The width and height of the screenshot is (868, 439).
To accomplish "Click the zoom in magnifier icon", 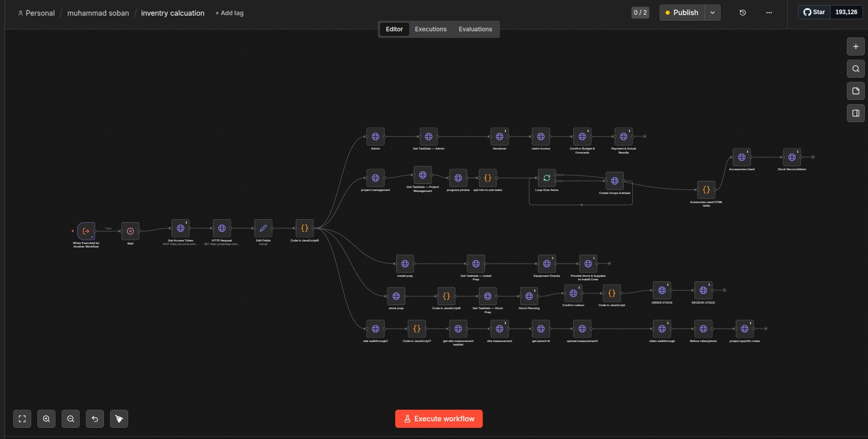I will pos(46,419).
